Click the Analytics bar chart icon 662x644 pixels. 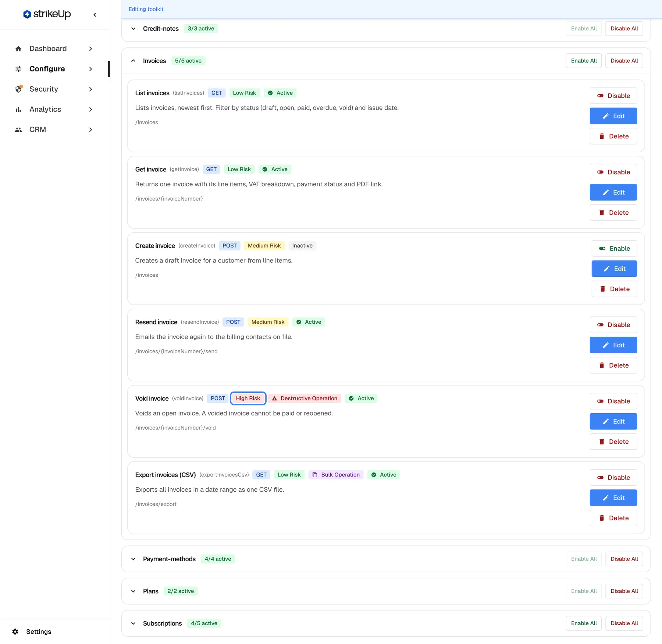click(x=18, y=109)
